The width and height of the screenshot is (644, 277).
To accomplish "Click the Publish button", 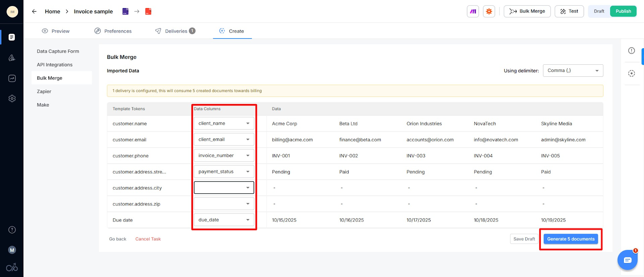I will tap(623, 11).
